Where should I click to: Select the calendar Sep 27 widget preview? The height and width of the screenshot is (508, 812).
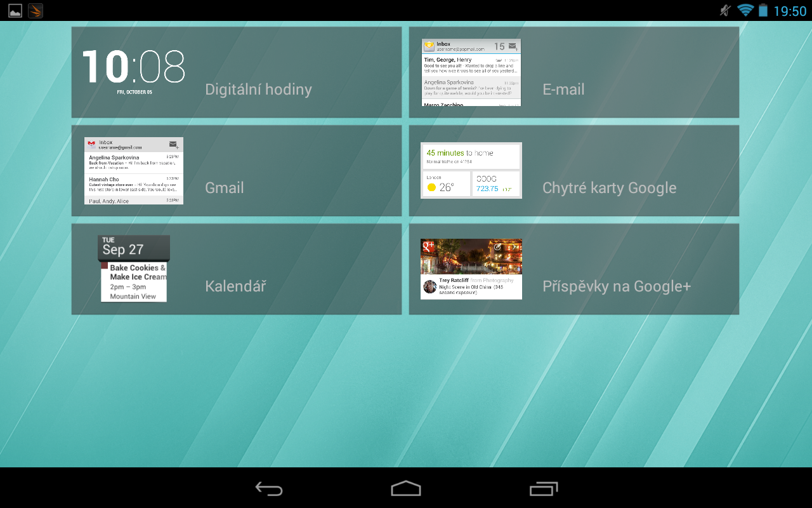(134, 269)
